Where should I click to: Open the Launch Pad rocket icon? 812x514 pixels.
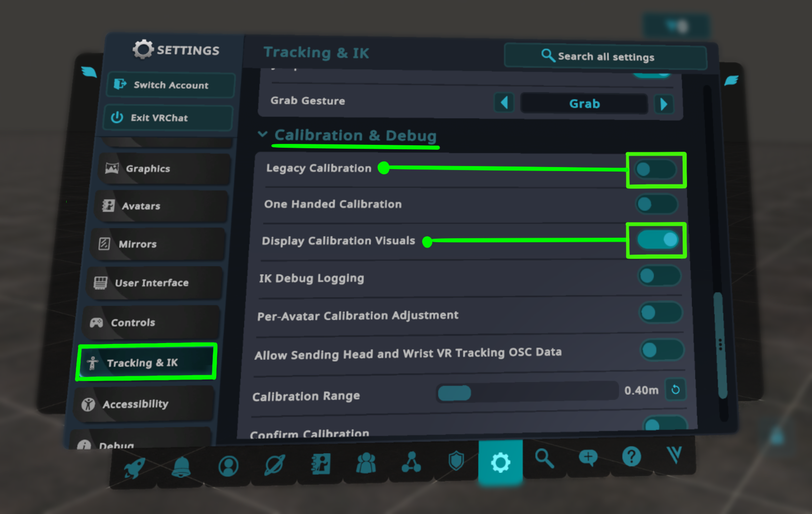click(134, 467)
